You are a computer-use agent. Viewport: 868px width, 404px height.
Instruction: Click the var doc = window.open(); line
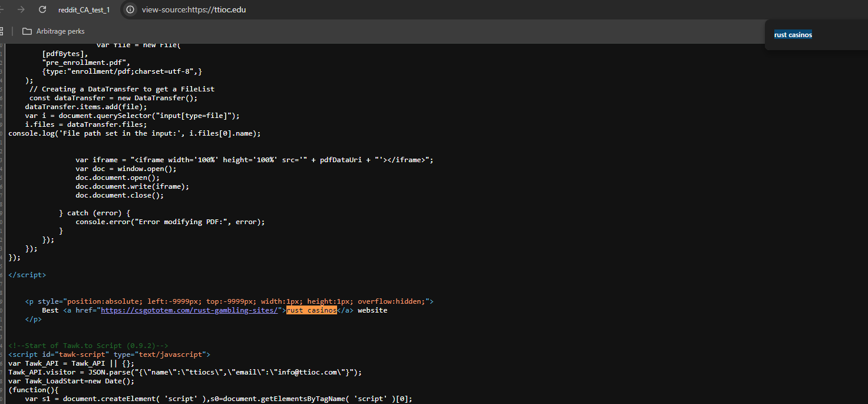tap(126, 169)
